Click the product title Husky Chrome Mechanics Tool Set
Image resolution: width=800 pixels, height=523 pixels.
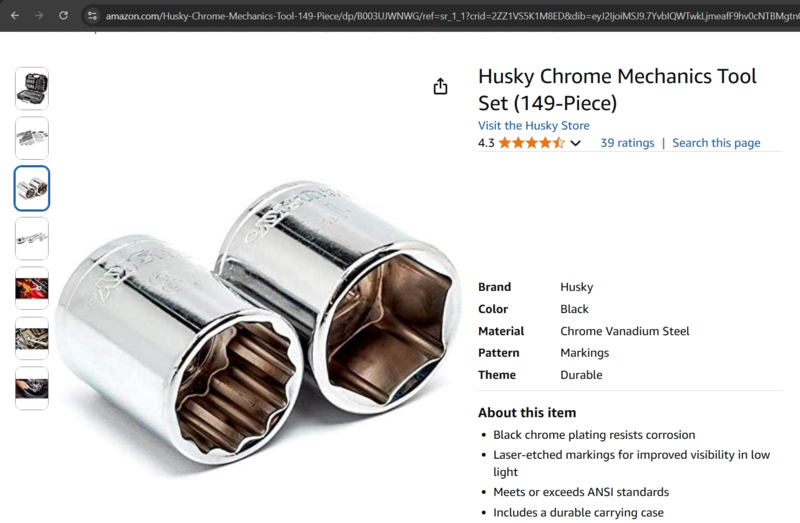tap(617, 90)
